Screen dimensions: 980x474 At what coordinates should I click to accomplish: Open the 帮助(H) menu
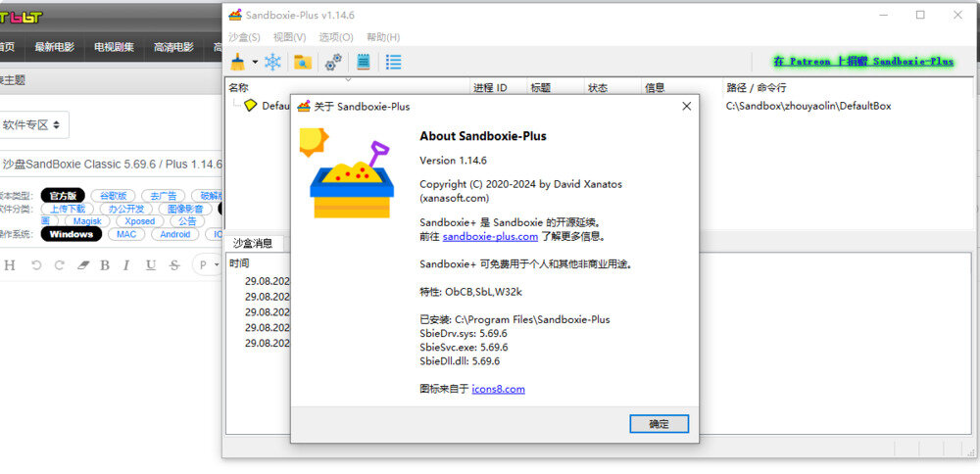[383, 37]
